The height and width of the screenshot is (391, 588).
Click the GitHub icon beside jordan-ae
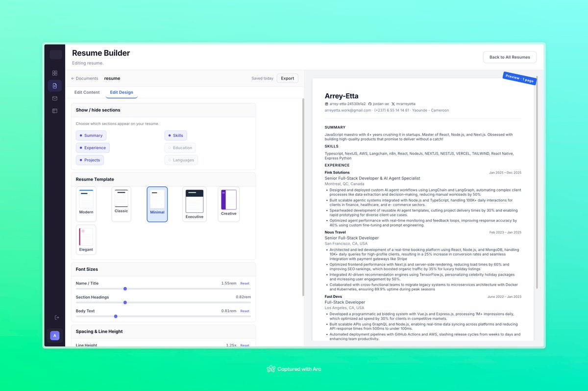click(x=370, y=104)
